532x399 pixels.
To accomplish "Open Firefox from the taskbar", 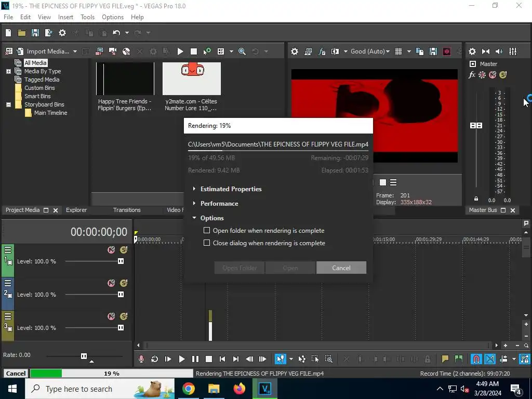I will pyautogui.click(x=239, y=389).
